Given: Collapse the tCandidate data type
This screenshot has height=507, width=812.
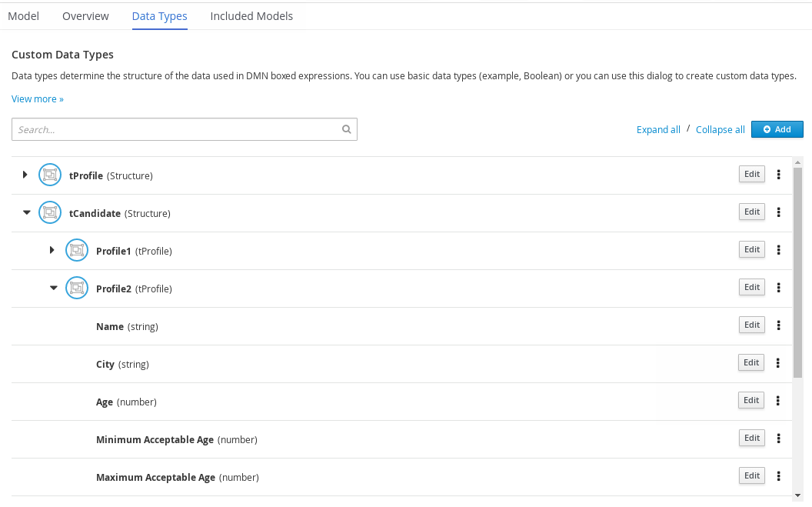Looking at the screenshot, I should [x=26, y=213].
